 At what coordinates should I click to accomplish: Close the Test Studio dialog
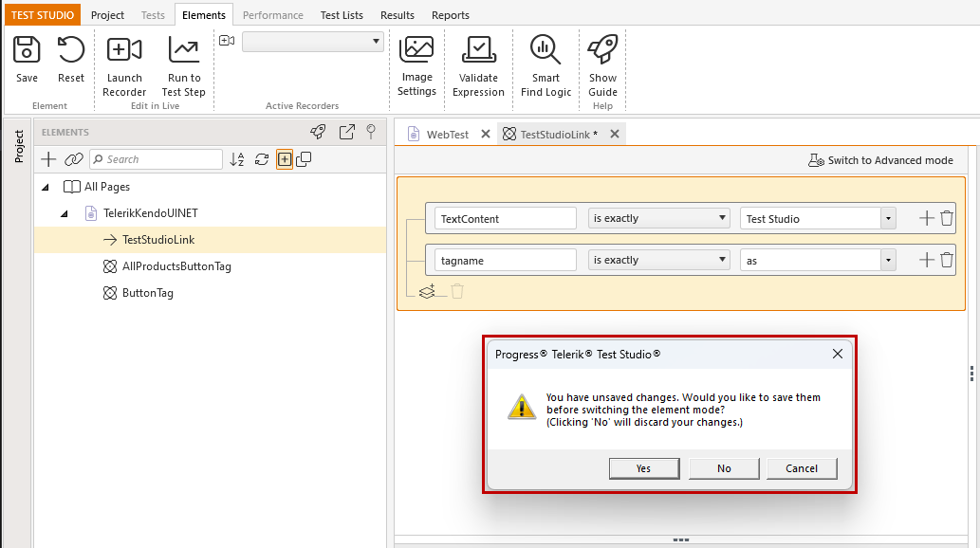pyautogui.click(x=838, y=355)
